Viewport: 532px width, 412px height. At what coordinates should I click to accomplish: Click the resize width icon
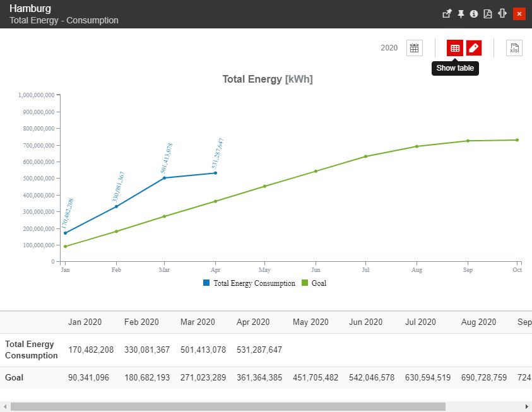[x=502, y=13]
